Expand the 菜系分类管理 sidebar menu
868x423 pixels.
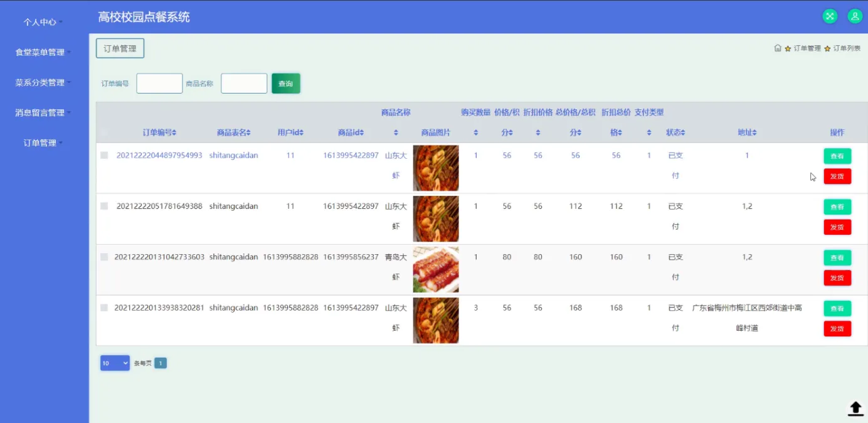(43, 82)
